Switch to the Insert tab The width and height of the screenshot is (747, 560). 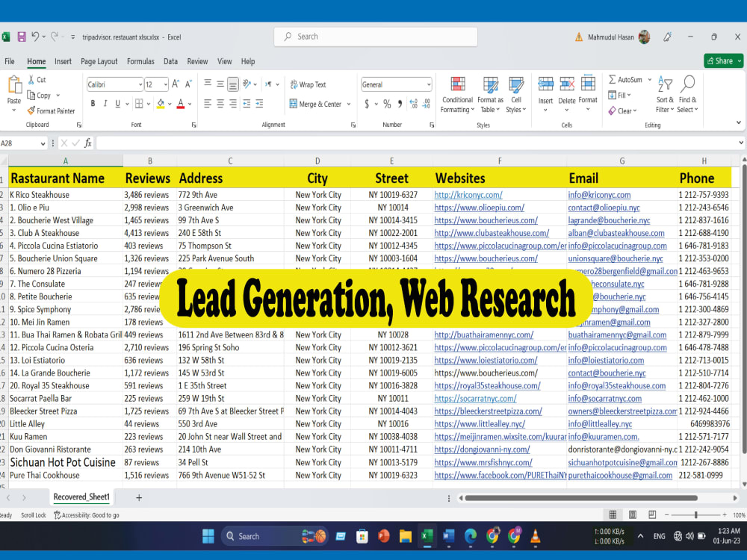tap(63, 61)
